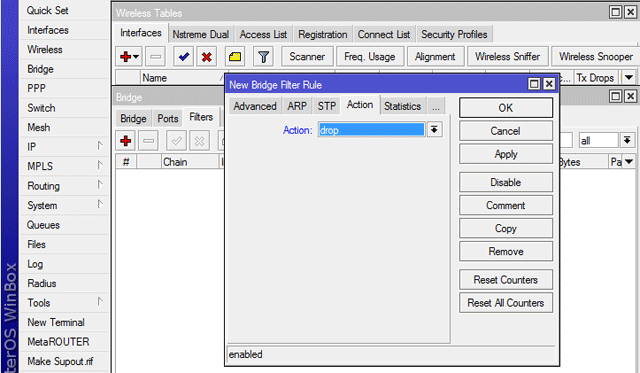This screenshot has height=373, width=640.
Task: Click the Action field showing 'drop'
Action: [x=372, y=130]
